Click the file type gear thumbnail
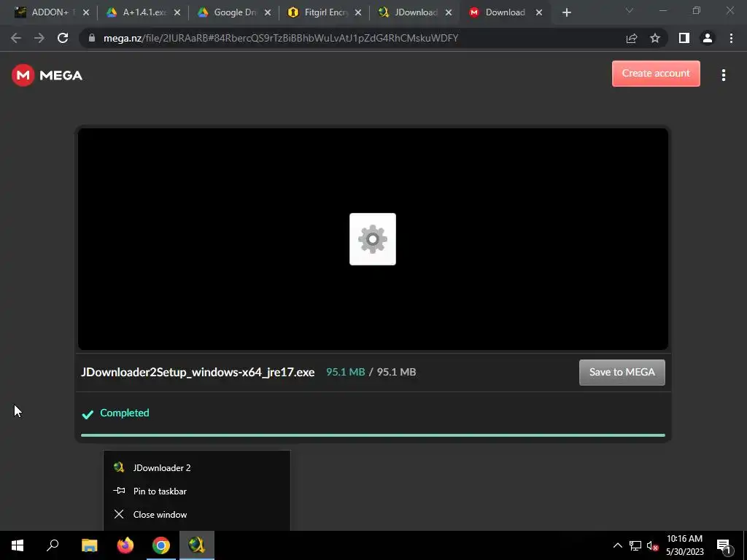Viewport: 747px width, 560px height. click(x=373, y=239)
